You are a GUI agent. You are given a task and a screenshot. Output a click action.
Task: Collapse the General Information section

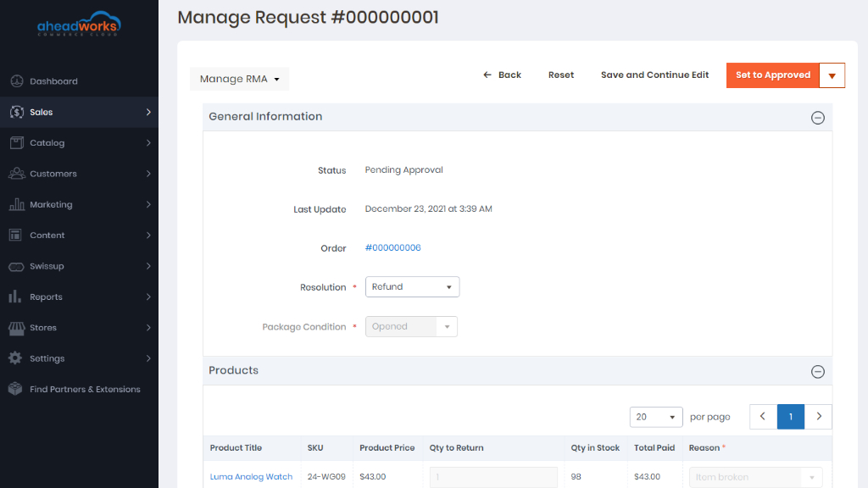(x=818, y=117)
